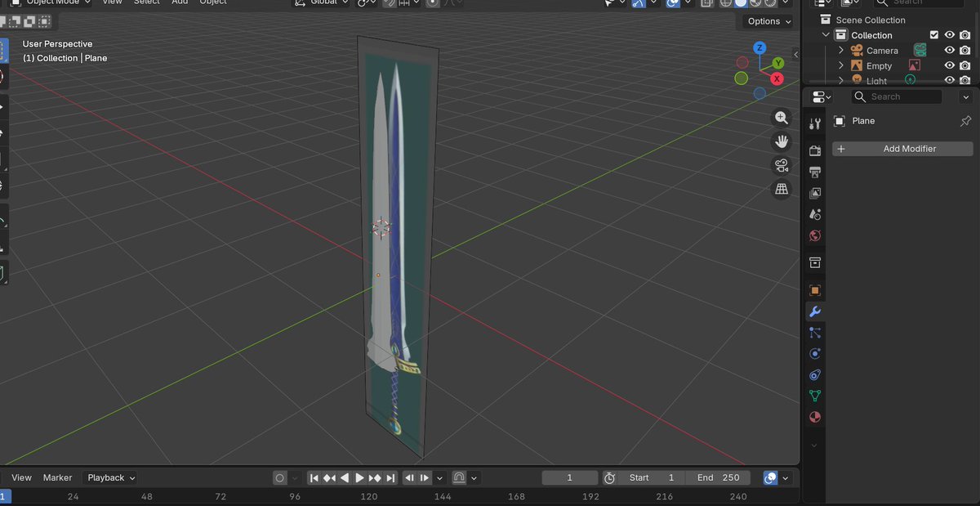Open the Collection properties tab

click(814, 262)
